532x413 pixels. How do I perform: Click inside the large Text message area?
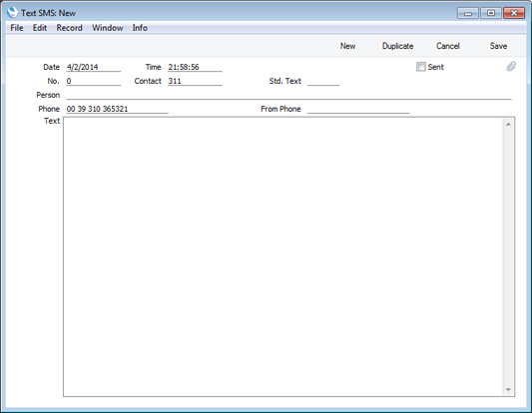tap(283, 256)
